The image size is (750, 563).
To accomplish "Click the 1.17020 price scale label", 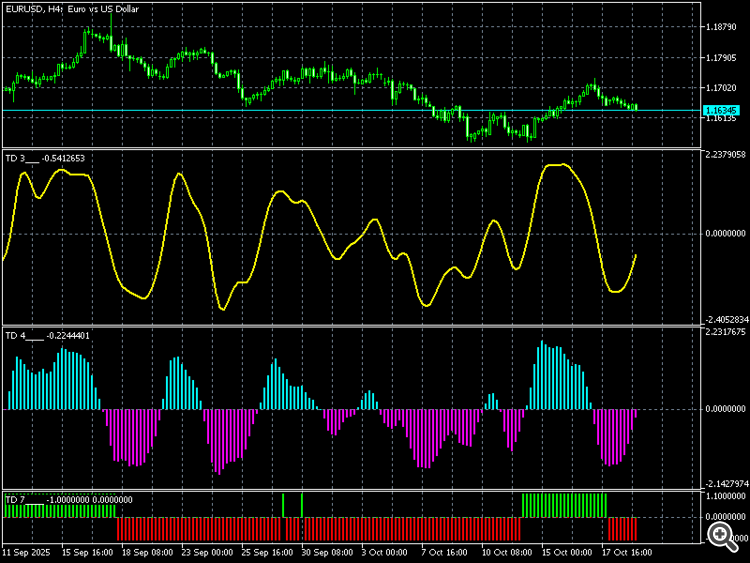I will (x=721, y=88).
